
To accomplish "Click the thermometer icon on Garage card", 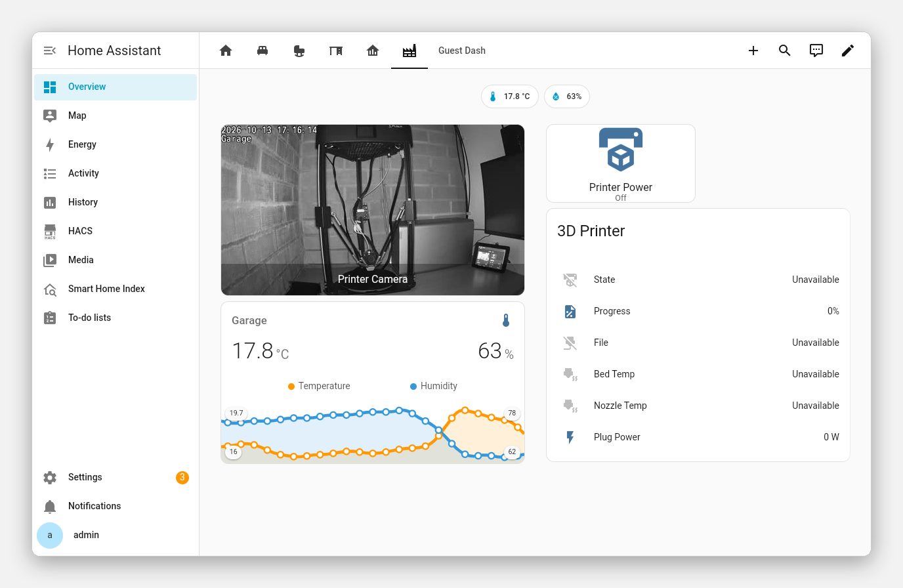I will pyautogui.click(x=506, y=320).
